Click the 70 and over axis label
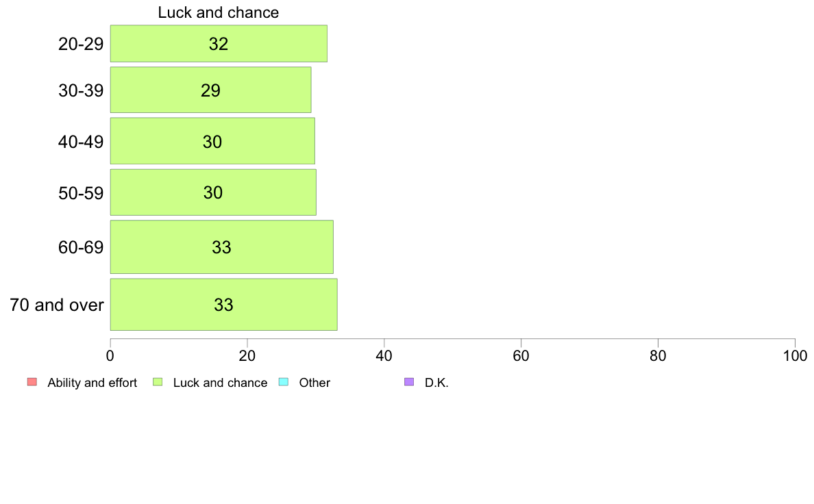Viewport: 814px width, 504px height. tap(57, 305)
